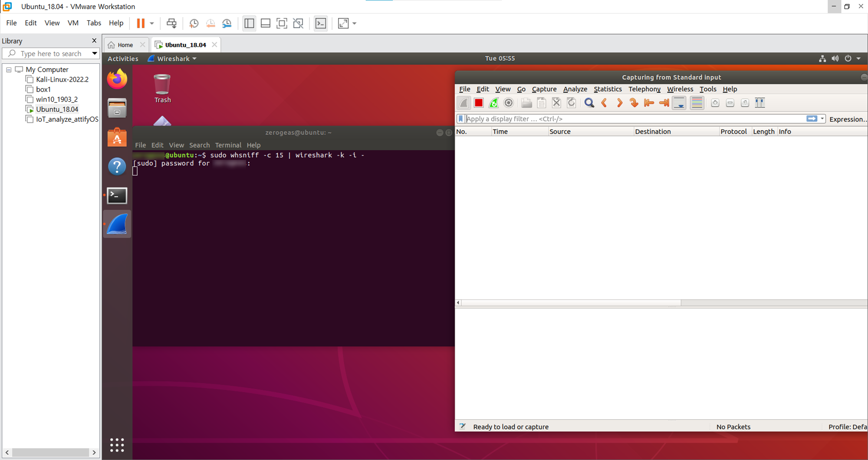The width and height of the screenshot is (868, 460).
Task: Click the expert information status bar icon
Action: (462, 427)
